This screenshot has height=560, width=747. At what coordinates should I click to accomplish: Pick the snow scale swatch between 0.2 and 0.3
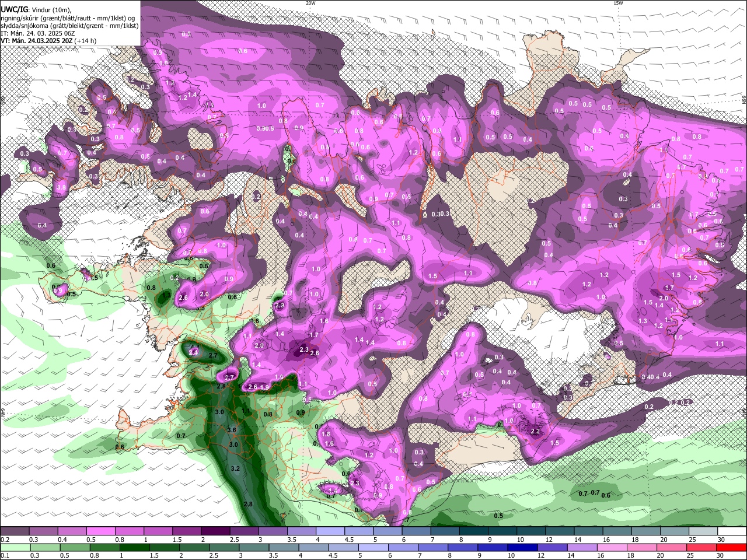pos(14,531)
